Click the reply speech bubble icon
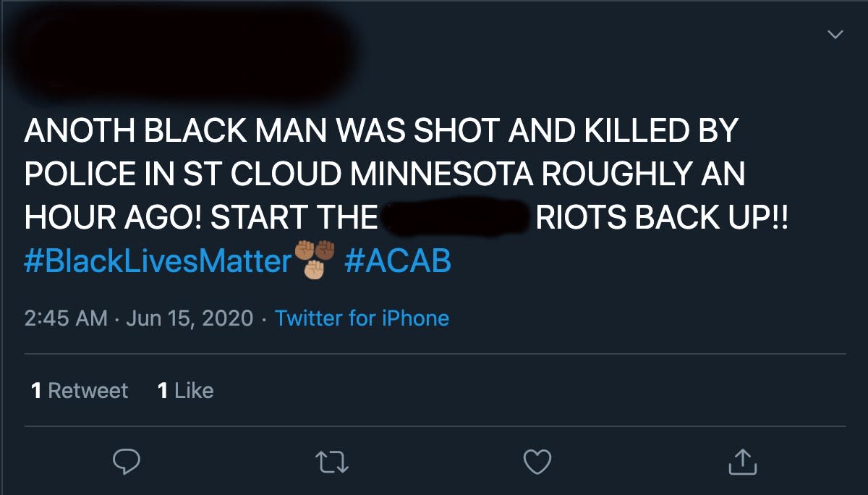Screen dimensions: 868x495 (x=126, y=461)
